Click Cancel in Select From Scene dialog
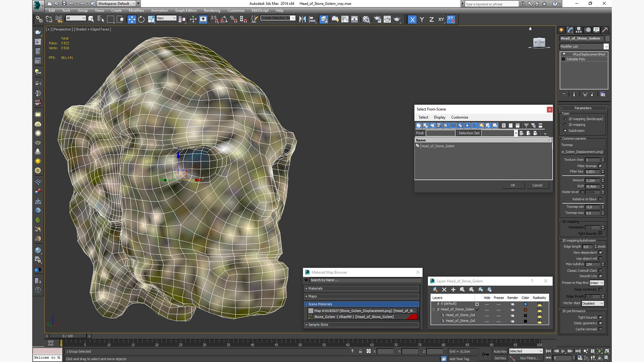Image resolution: width=644 pixels, height=362 pixels. (x=537, y=185)
